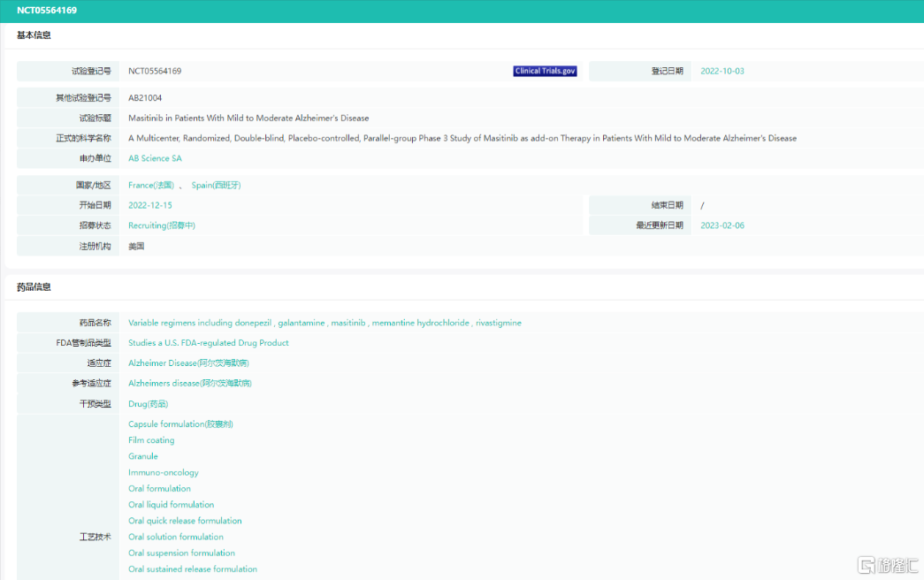Click the 正式的科学名称 row label
Image resolution: width=924 pixels, height=580 pixels.
pyautogui.click(x=83, y=139)
